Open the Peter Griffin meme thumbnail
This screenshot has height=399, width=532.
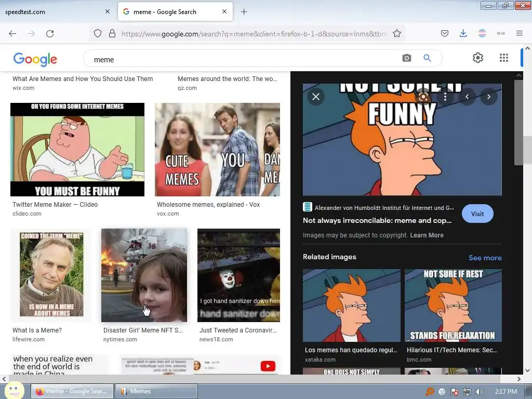tap(77, 150)
